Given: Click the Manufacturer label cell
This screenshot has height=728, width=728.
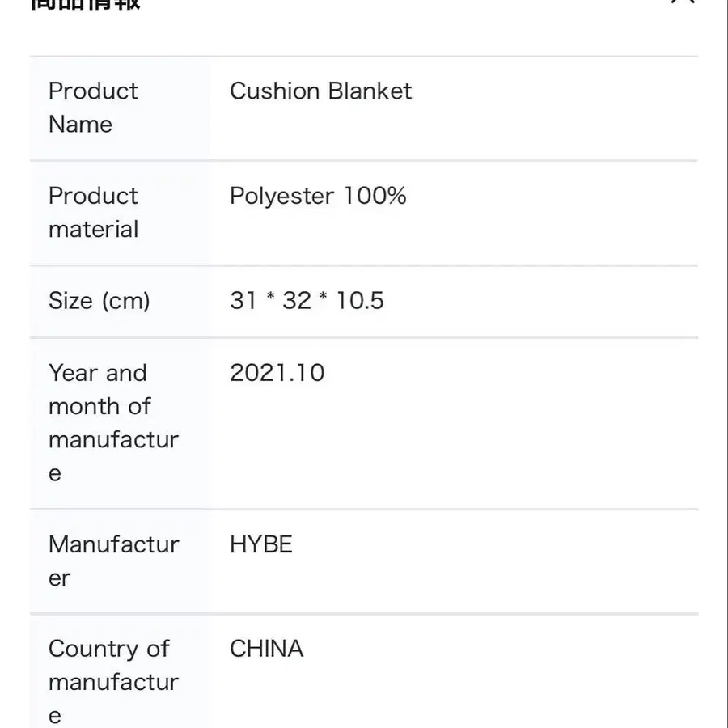Looking at the screenshot, I should 113,561.
